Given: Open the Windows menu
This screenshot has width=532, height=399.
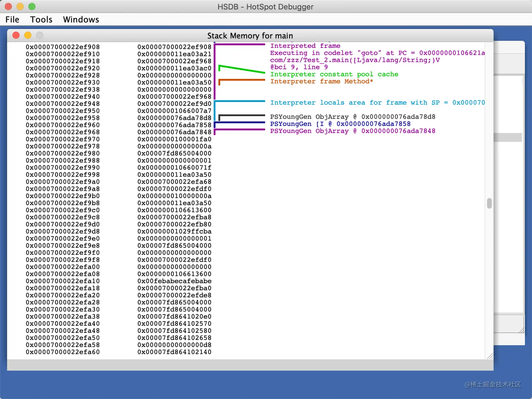Looking at the screenshot, I should coord(81,20).
